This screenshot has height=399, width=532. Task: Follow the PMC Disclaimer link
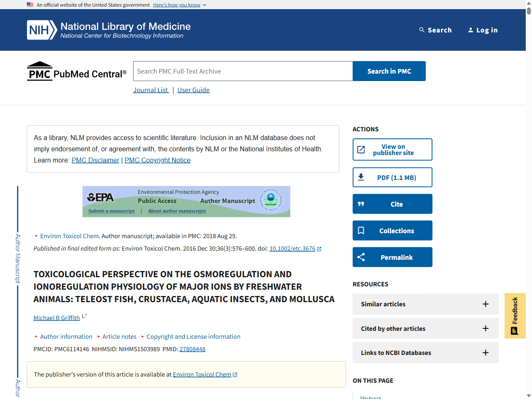point(95,160)
